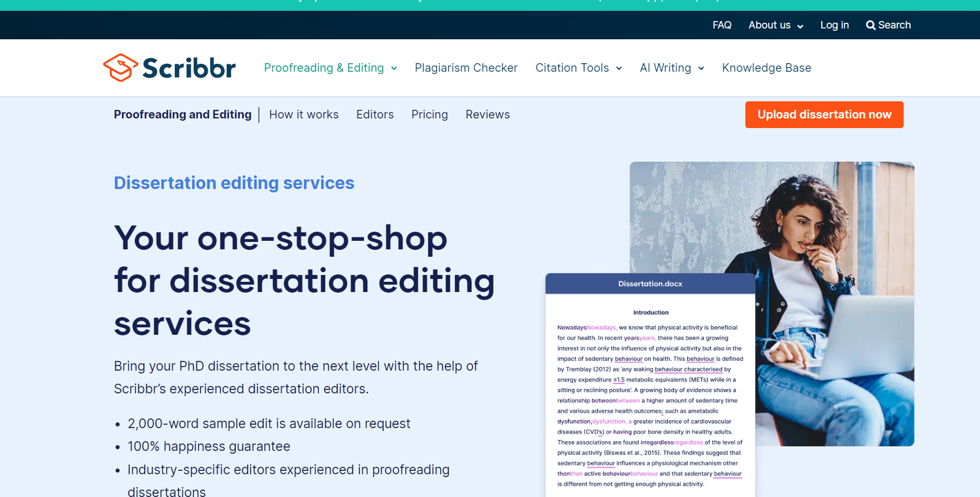Viewport: 980px width, 497px height.
Task: Click 'Bring your PhD dissertation' paragraph
Action: 296,377
